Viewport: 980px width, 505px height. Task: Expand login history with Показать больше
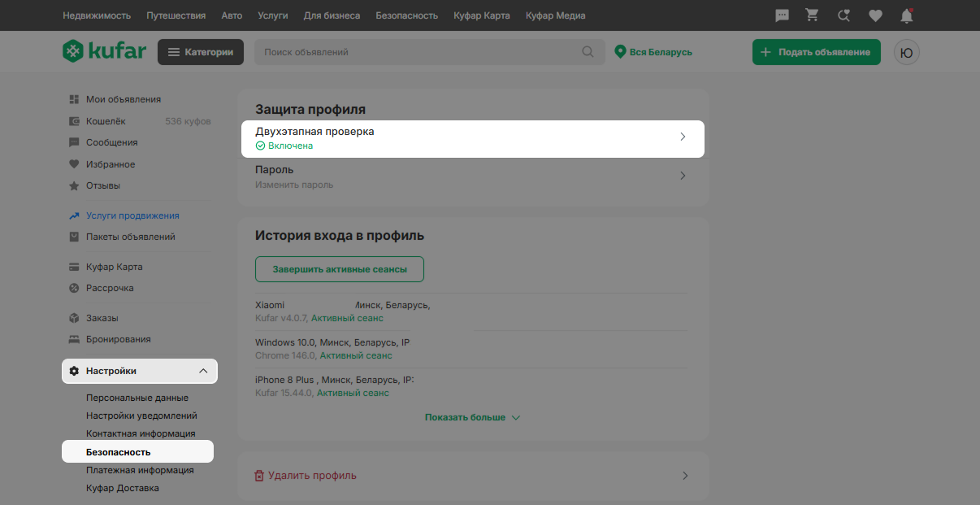(472, 417)
